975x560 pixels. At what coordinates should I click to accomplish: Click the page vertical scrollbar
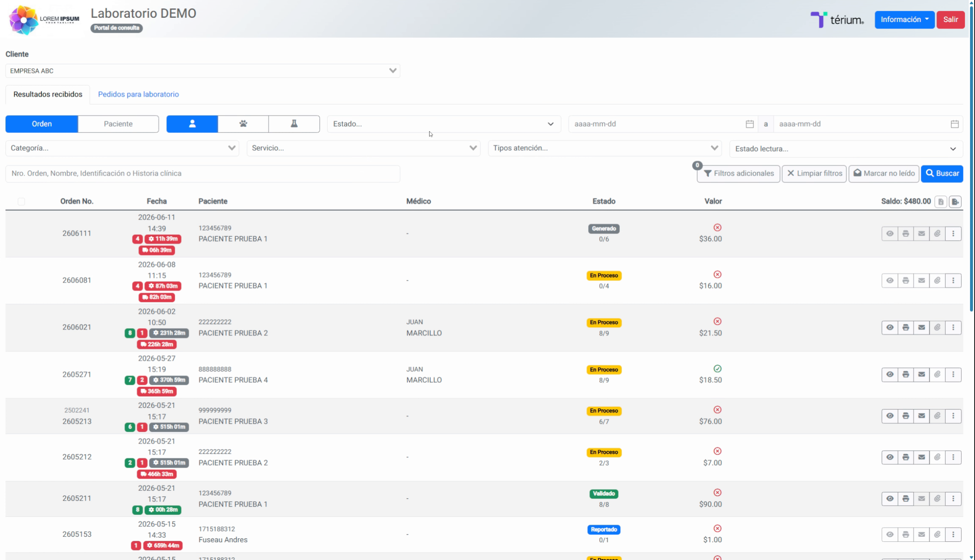tap(972, 156)
